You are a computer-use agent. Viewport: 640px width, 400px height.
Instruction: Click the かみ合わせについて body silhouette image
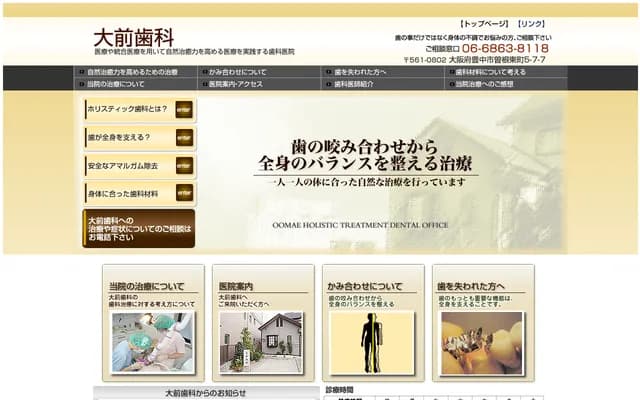coord(371,342)
